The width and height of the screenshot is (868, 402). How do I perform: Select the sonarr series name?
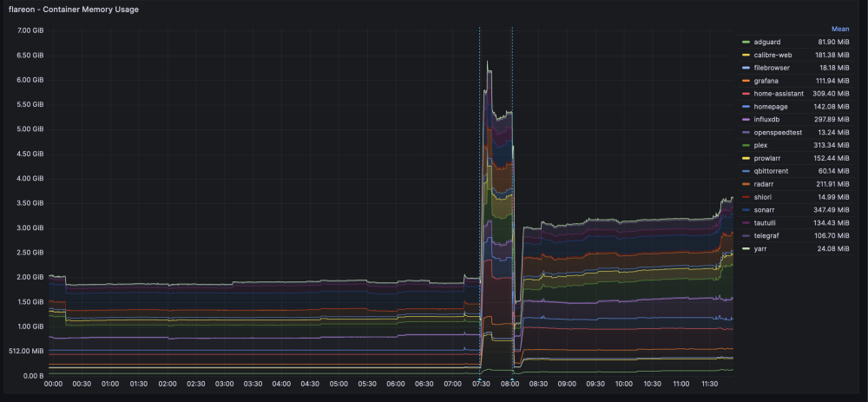click(x=765, y=210)
